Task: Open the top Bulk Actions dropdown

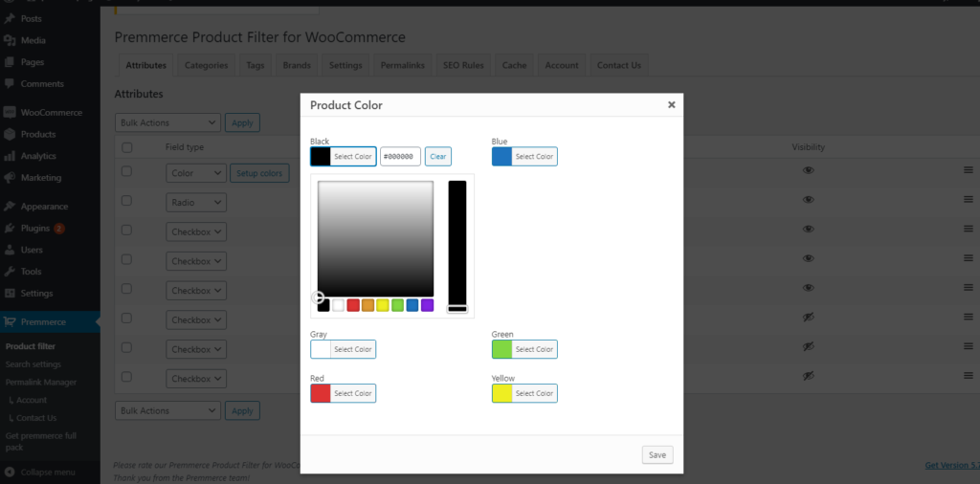Action: 167,122
